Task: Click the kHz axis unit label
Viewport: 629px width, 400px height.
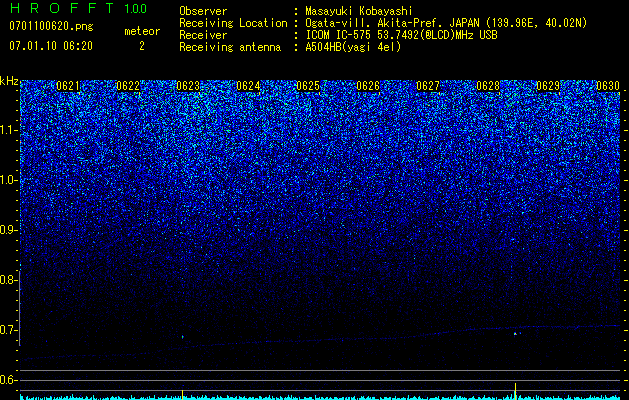Action: (9, 81)
